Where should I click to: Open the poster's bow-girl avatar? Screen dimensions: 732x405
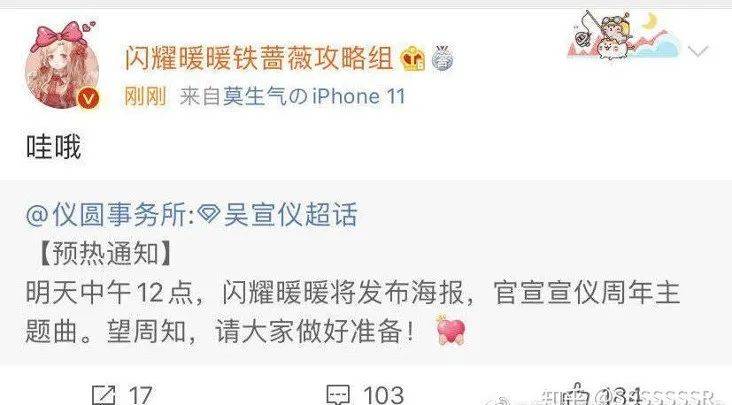tap(63, 64)
